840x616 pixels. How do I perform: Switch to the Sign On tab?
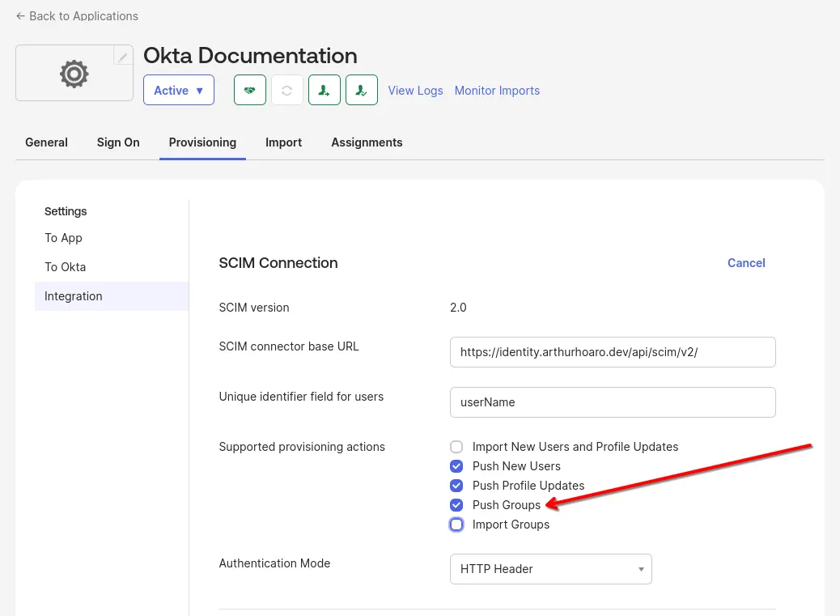118,142
